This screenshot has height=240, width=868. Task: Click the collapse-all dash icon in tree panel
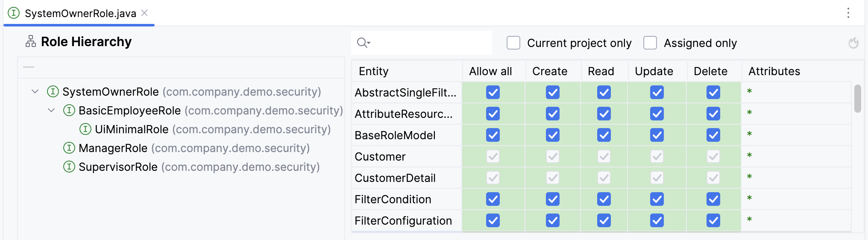(x=29, y=67)
